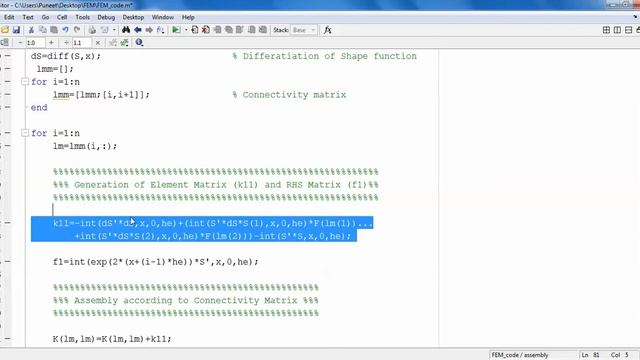The image size is (640, 360).
Task: Toggle breakpoint dash on lmm=[] line
Action: click(8, 69)
